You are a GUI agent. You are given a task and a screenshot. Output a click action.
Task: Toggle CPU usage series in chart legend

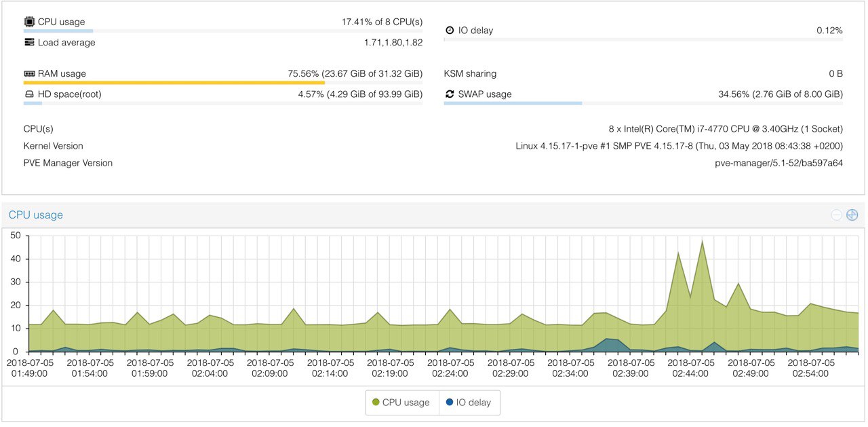[401, 403]
